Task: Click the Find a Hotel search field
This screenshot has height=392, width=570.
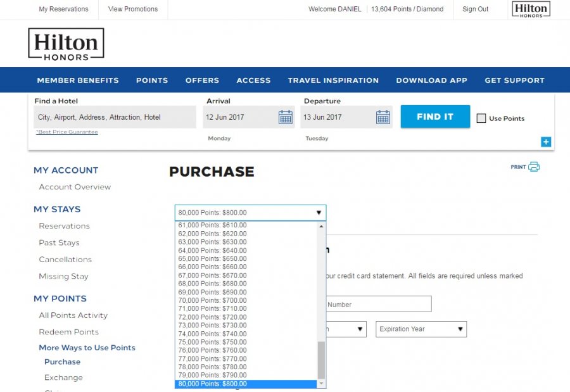Action: pyautogui.click(x=115, y=117)
